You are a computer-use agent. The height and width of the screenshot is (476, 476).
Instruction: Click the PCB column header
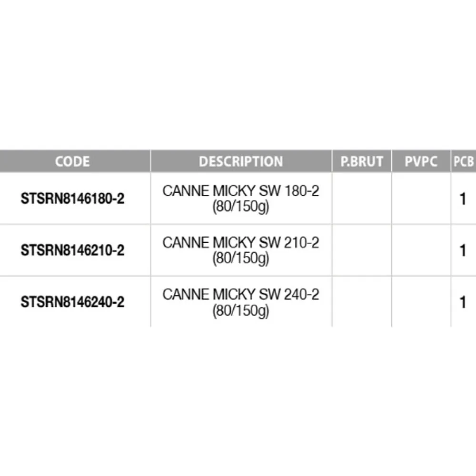coord(463,161)
